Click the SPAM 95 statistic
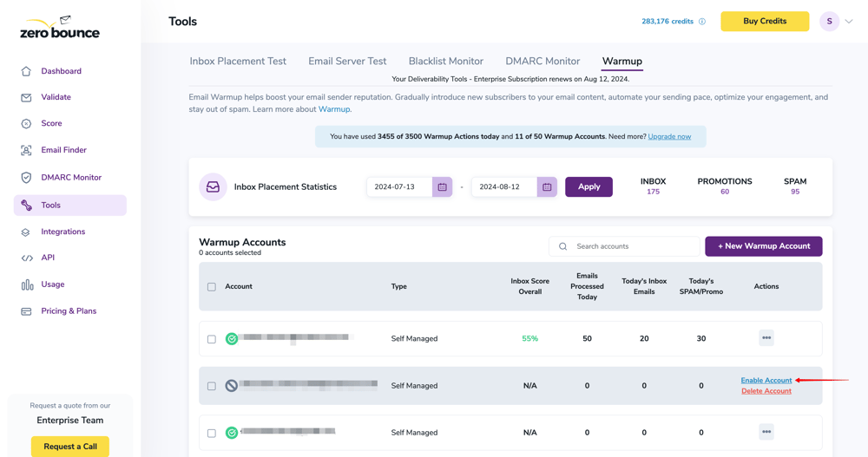The width and height of the screenshot is (868, 457). 795,186
